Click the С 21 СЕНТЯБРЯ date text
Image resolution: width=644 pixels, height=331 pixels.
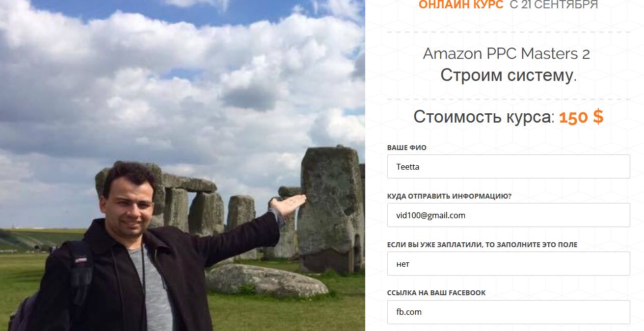click(x=554, y=5)
